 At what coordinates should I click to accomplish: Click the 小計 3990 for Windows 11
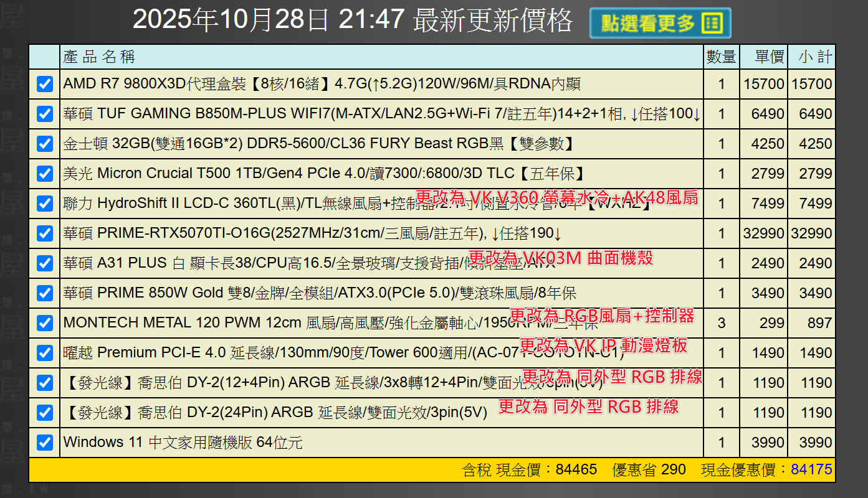pyautogui.click(x=816, y=443)
